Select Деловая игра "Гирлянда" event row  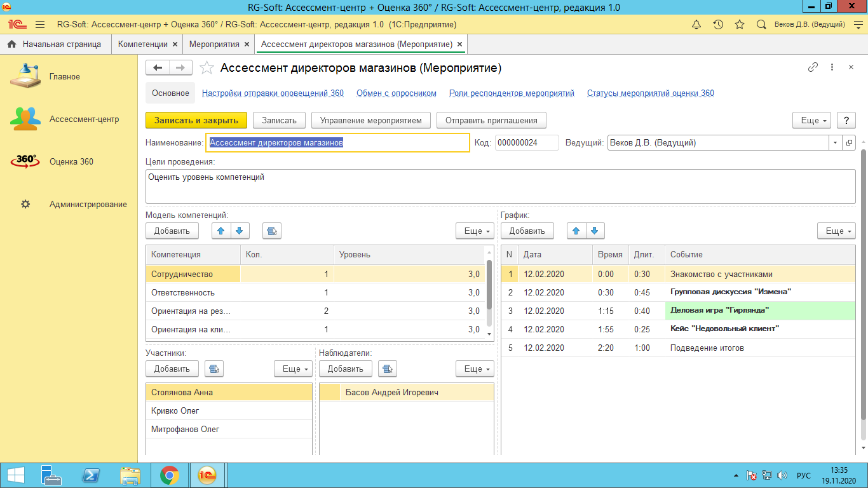click(x=678, y=311)
